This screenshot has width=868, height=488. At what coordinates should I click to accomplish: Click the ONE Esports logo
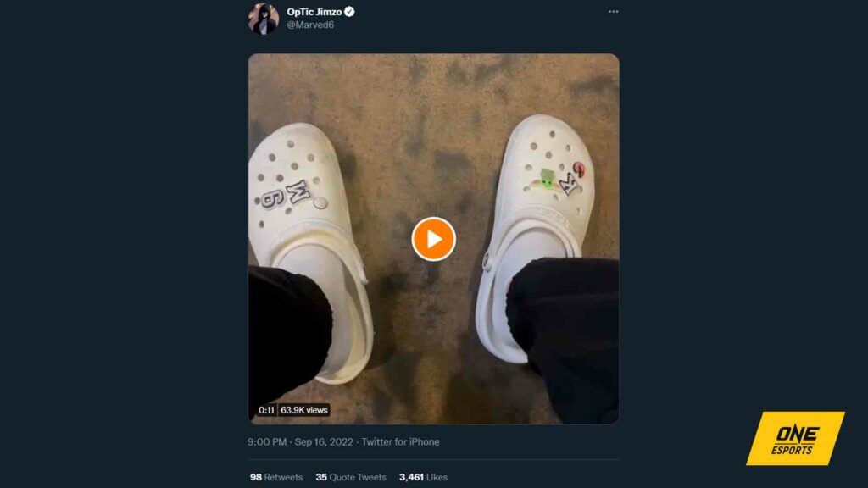click(794, 438)
